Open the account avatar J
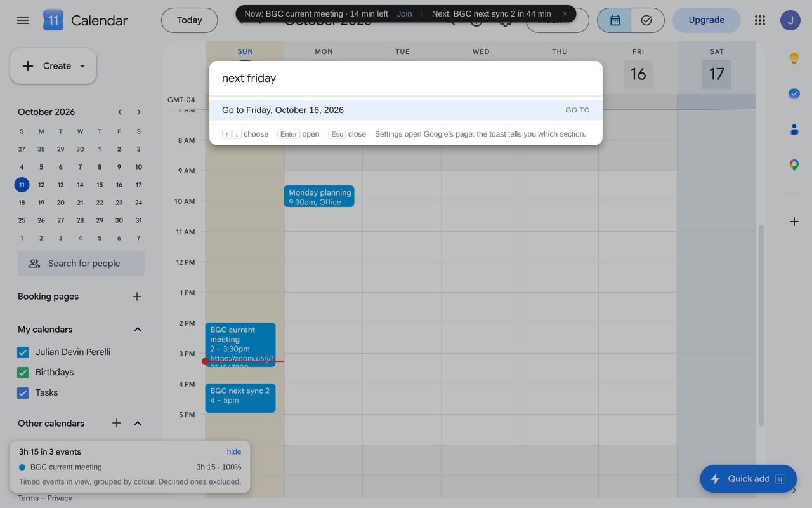This screenshot has height=508, width=812. (x=790, y=20)
